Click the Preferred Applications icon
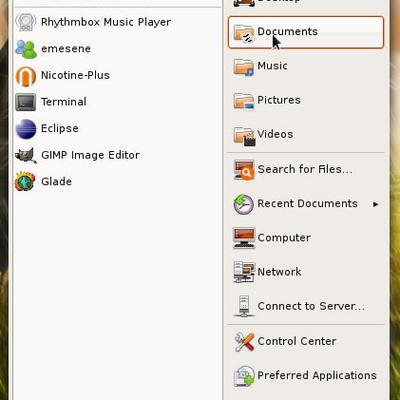 point(244,376)
